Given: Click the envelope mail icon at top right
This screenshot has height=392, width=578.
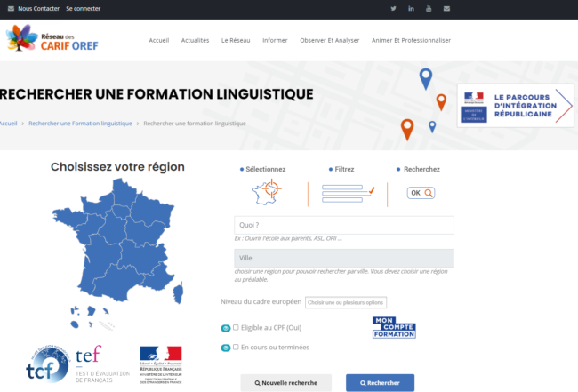Looking at the screenshot, I should tap(446, 9).
